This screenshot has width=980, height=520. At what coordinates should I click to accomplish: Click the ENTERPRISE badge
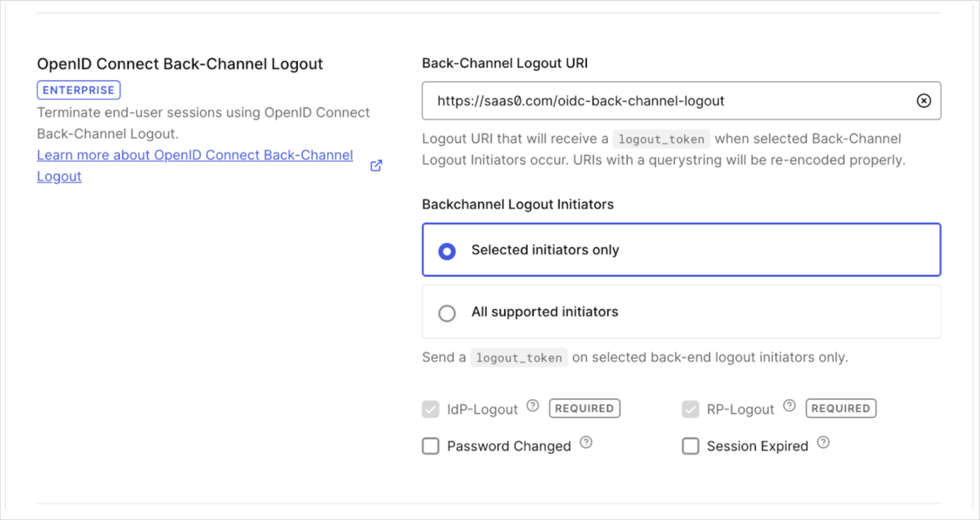click(78, 90)
